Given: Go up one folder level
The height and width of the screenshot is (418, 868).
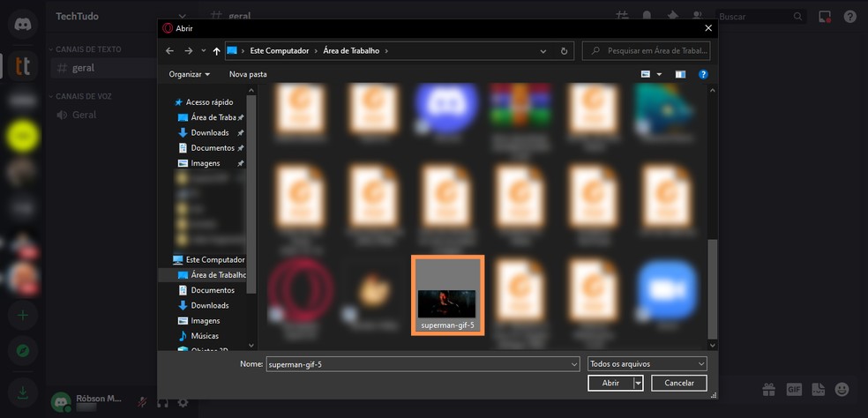Looking at the screenshot, I should coord(216,51).
